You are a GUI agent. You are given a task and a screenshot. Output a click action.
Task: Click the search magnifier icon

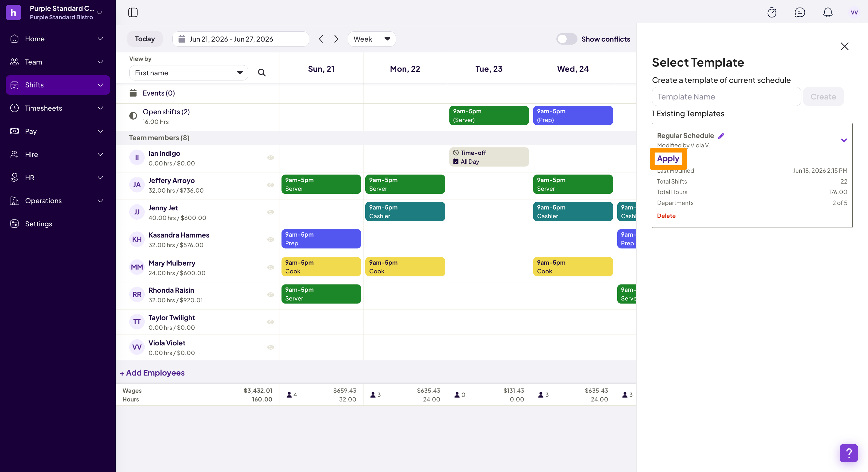(x=262, y=72)
